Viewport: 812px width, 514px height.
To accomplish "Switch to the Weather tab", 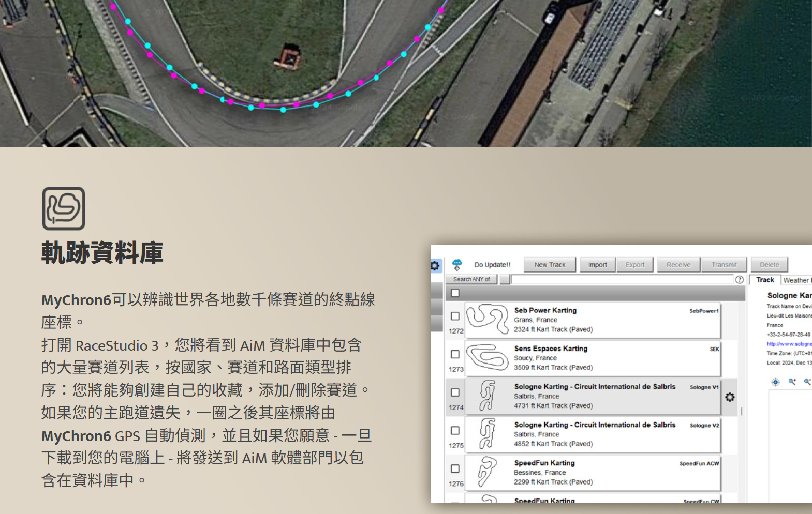I will pyautogui.click(x=796, y=280).
